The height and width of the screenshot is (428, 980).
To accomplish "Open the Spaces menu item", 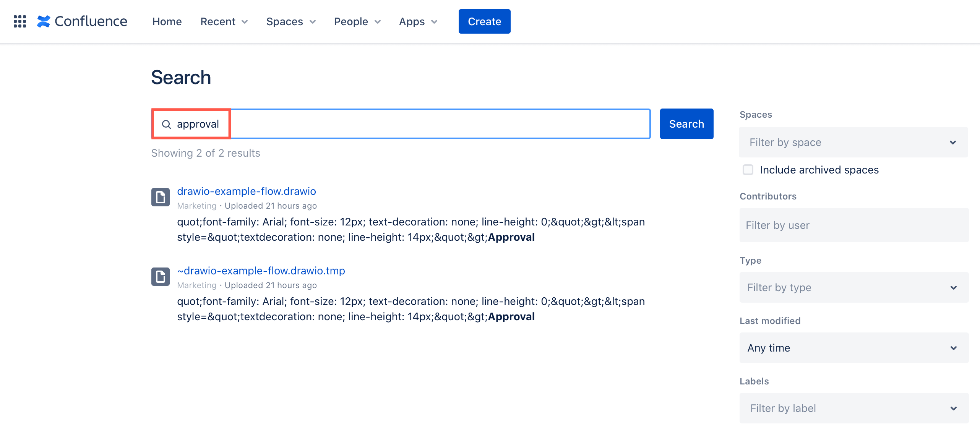I will pyautogui.click(x=289, y=21).
